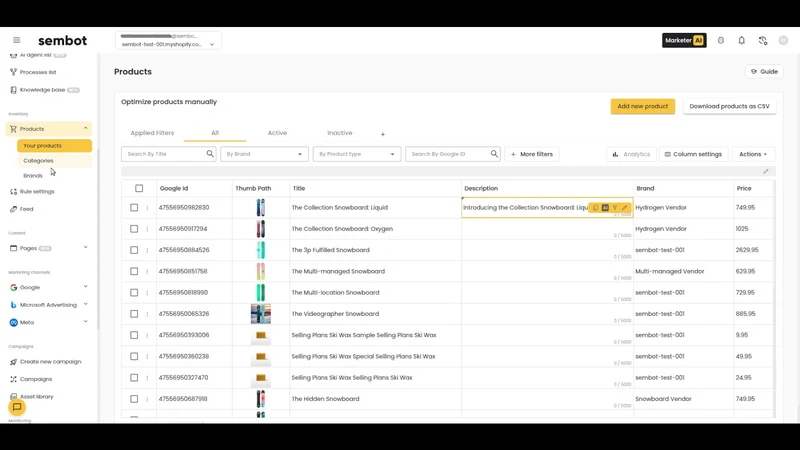Toggle the select-all header checkbox

(139, 188)
